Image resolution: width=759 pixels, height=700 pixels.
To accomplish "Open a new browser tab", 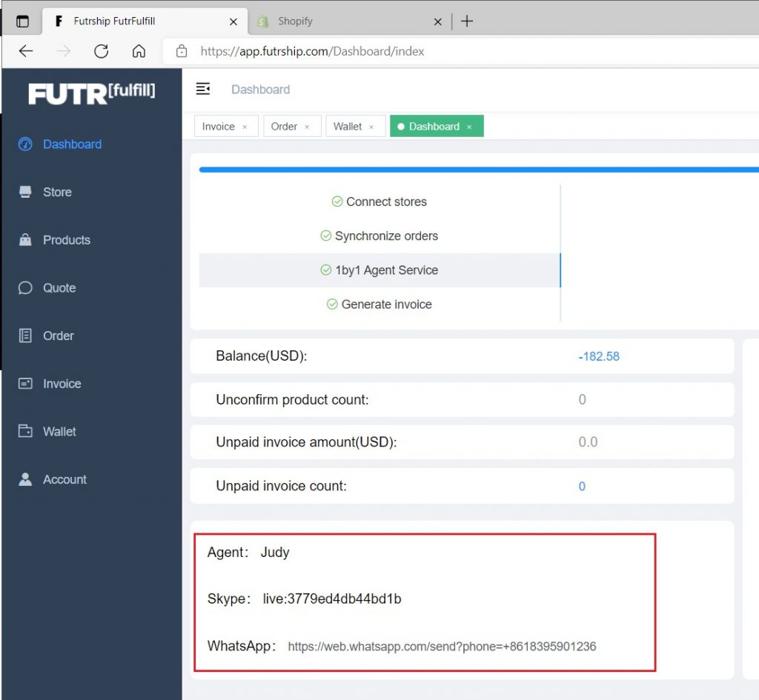I will point(467,21).
